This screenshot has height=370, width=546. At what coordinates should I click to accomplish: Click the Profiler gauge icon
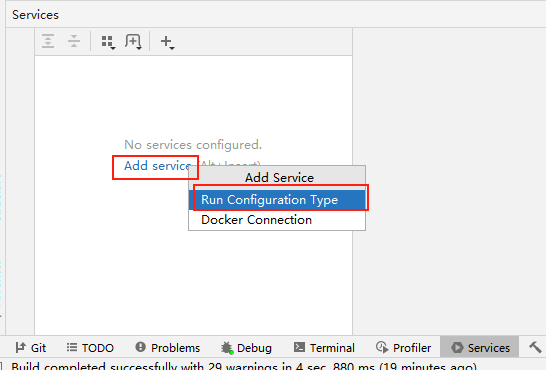tap(382, 347)
